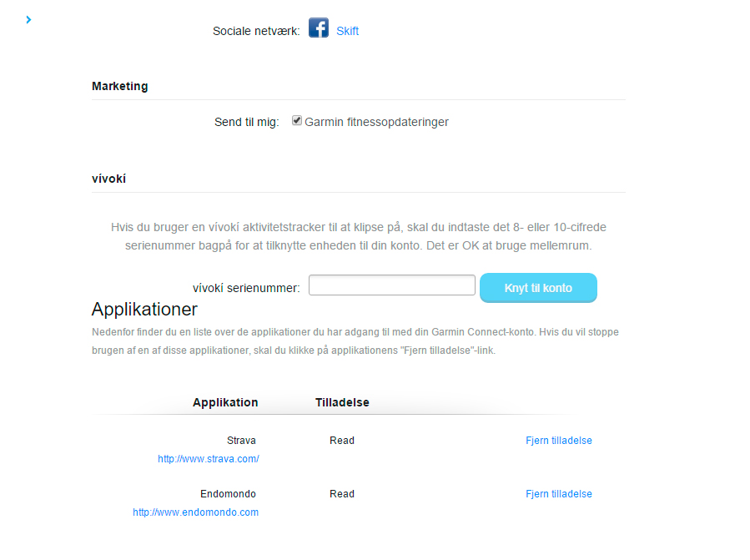Click the Read permission for Endomondo

342,494
